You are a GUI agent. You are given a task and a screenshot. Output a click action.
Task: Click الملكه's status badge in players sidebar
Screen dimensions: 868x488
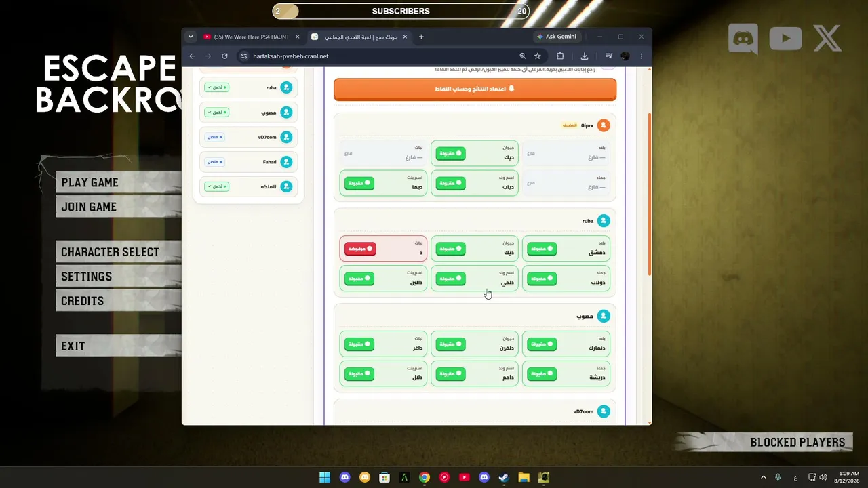coord(217,186)
